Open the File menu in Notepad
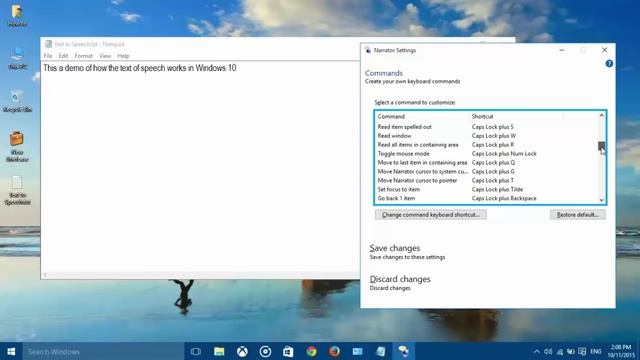640x360 pixels. (48, 56)
